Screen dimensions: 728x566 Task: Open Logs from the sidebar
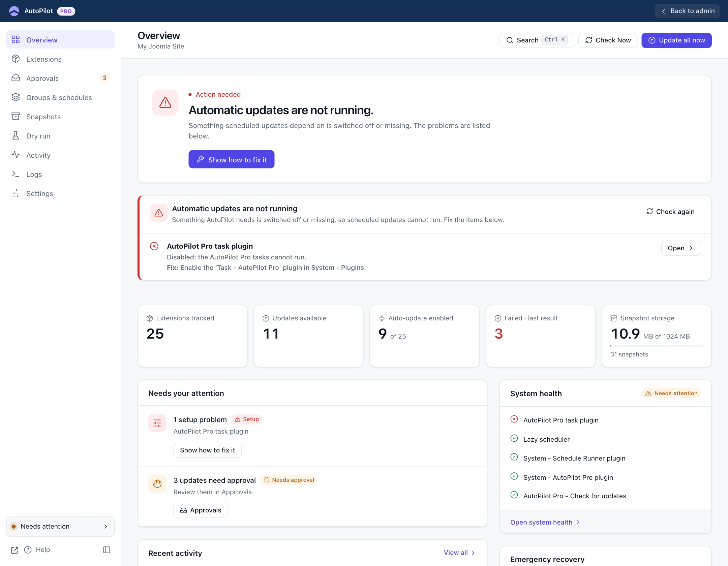pos(60,174)
